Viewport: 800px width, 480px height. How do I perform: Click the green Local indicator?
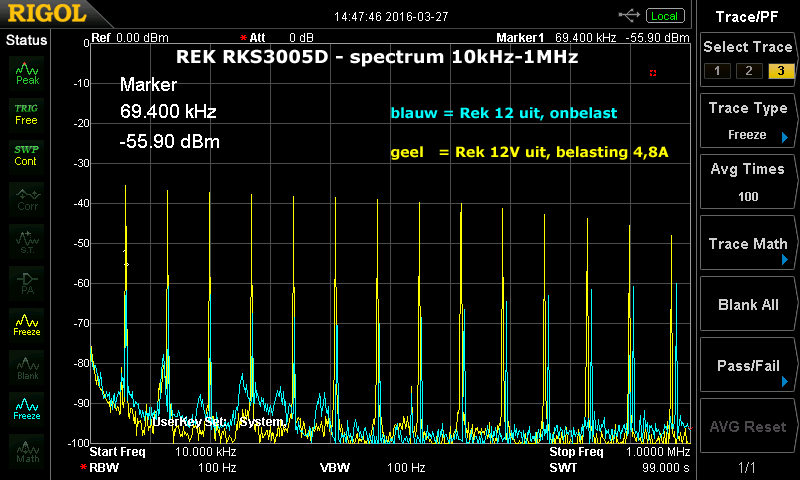coord(664,16)
